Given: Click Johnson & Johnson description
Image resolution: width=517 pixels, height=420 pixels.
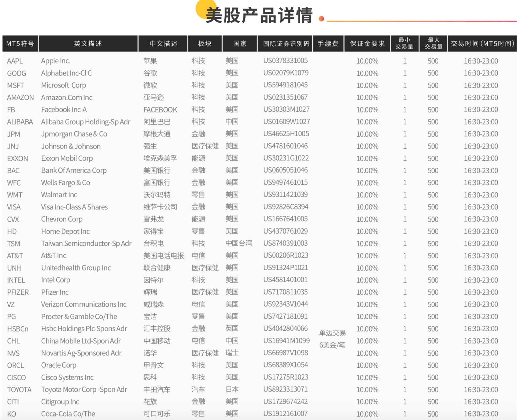Looking at the screenshot, I should pos(71,146).
